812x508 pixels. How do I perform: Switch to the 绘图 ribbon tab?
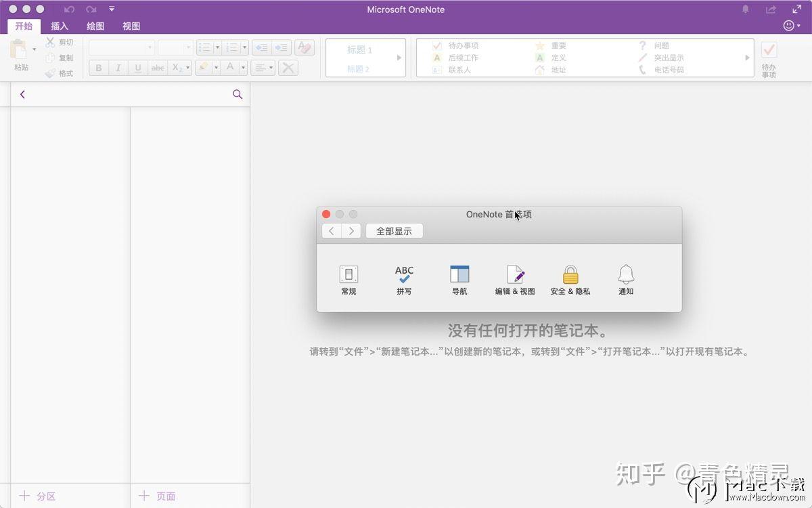click(95, 26)
